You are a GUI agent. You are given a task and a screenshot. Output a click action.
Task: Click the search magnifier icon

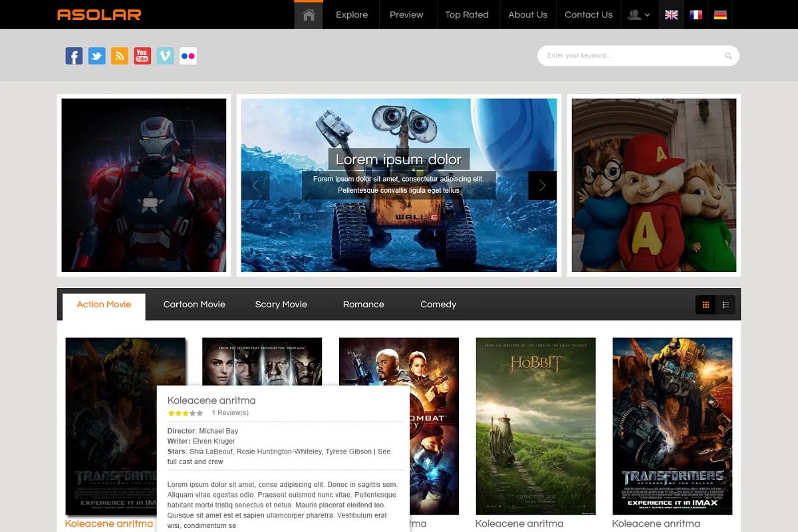tap(728, 56)
